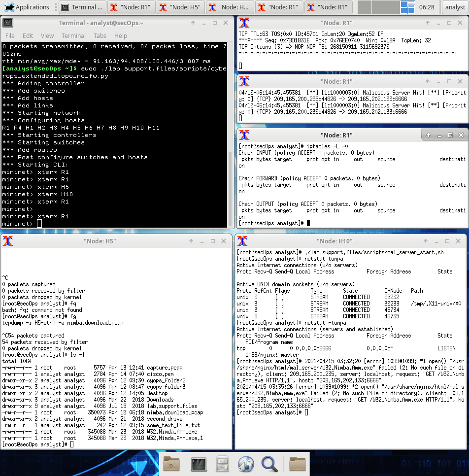Image resolution: width=469 pixels, height=476 pixels.
Task: Click "nimba.download.pcap" in the ls -l listing
Action: pos(175,412)
